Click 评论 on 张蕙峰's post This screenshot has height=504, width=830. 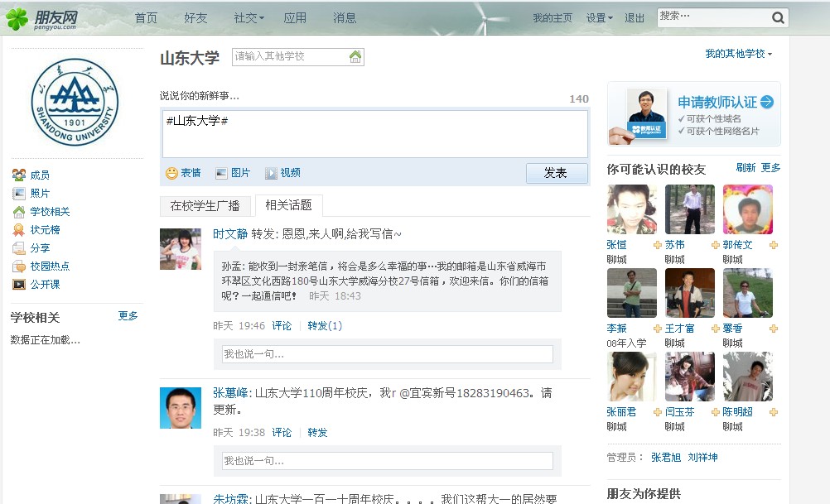tap(282, 433)
